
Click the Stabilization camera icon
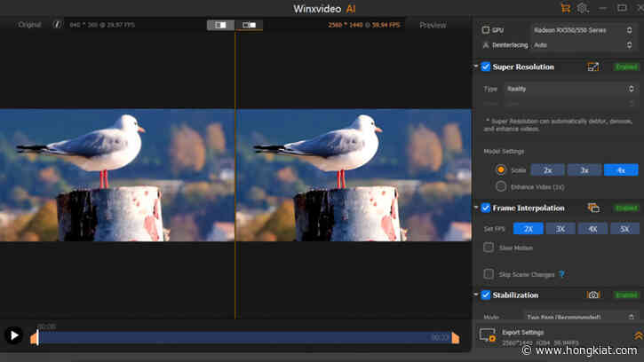coord(593,295)
